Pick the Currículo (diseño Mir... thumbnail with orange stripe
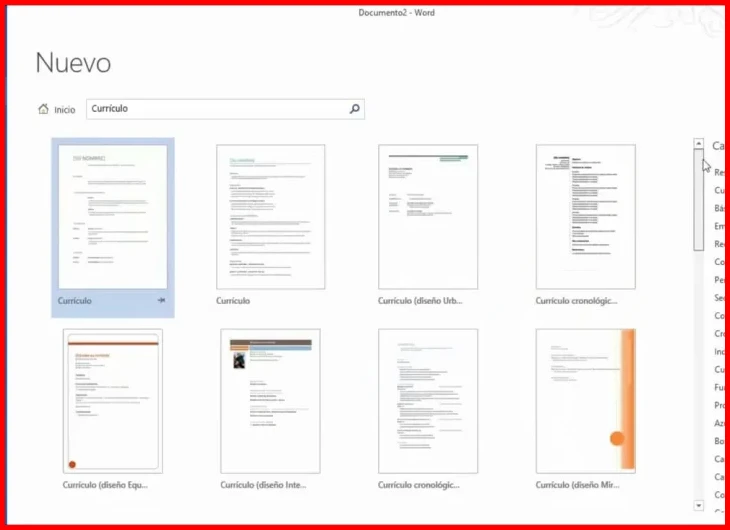This screenshot has height=530, width=730. point(586,401)
